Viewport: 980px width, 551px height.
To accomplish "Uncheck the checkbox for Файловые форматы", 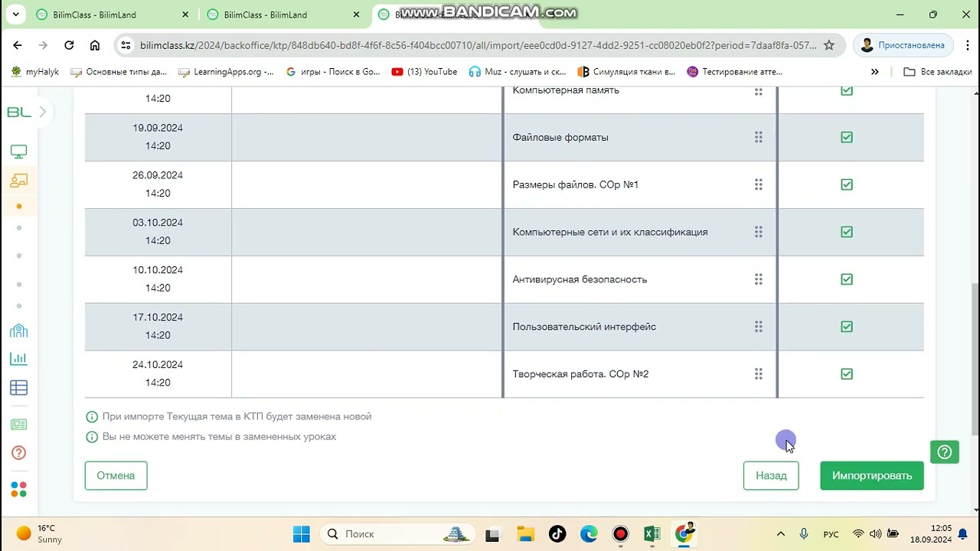I will pos(847,138).
